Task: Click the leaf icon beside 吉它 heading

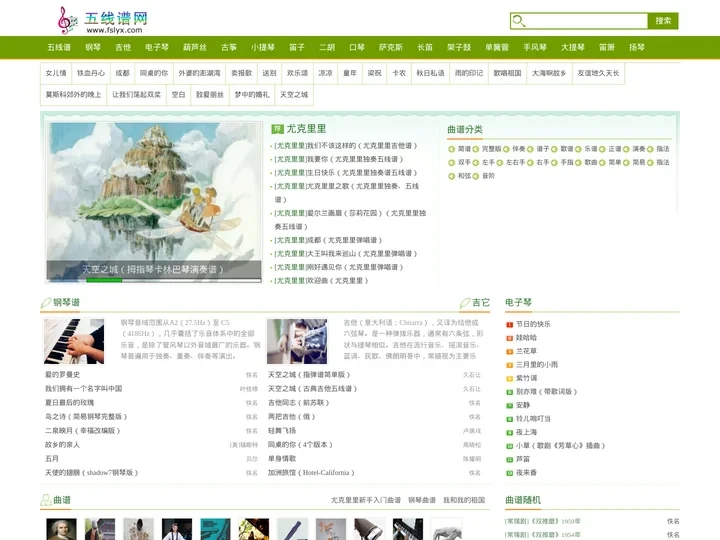Action: click(465, 303)
